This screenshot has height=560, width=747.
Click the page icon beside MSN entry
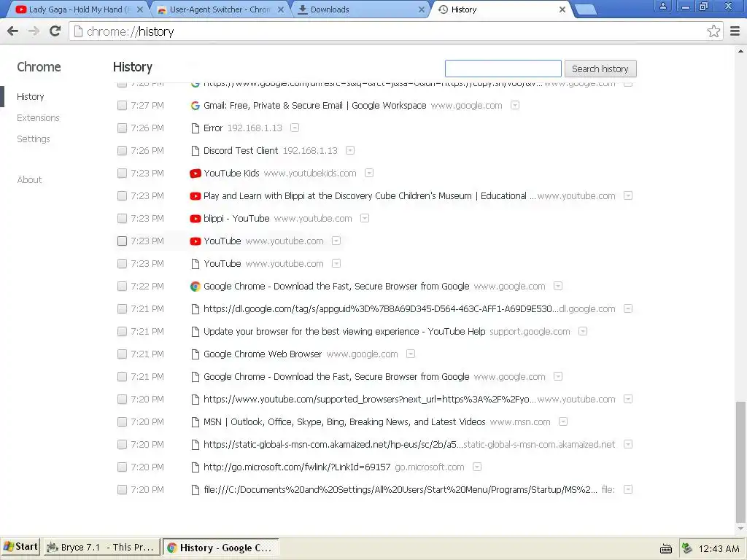coord(195,422)
